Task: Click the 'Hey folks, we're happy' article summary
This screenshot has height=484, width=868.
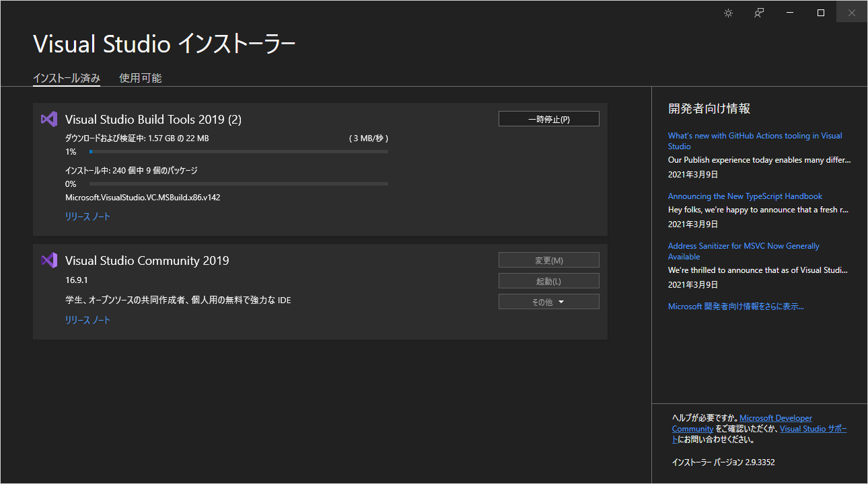Action: point(758,210)
